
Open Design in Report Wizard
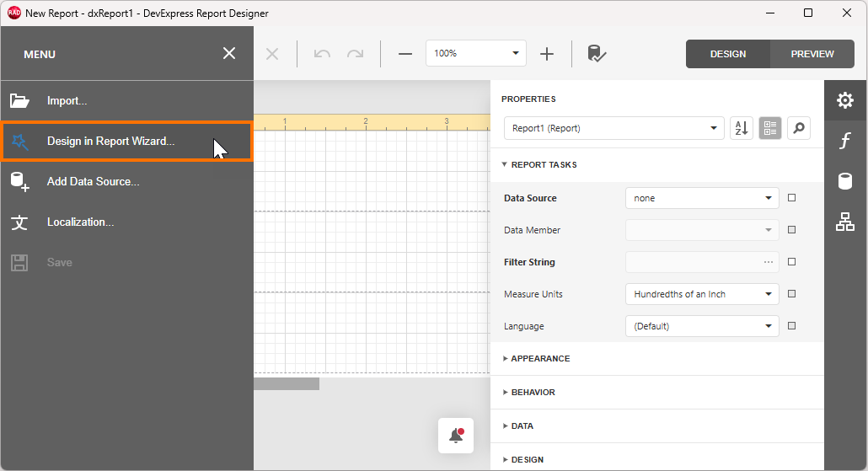[x=126, y=142]
